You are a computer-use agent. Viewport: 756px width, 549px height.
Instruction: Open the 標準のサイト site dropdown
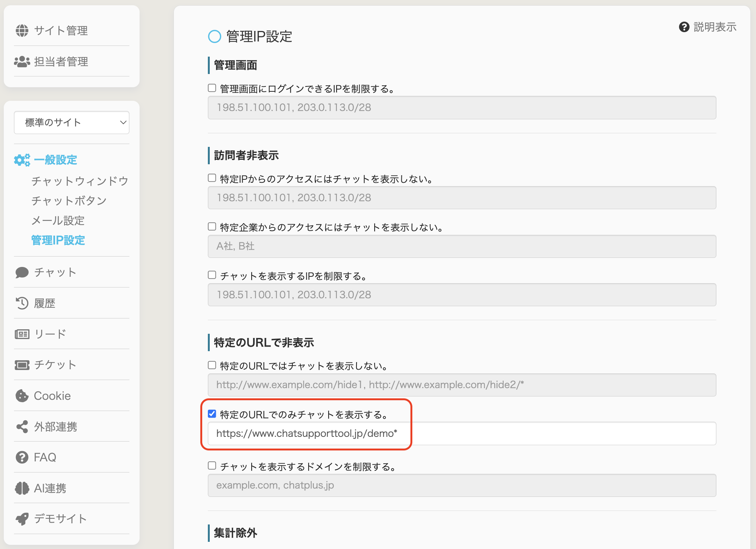[x=72, y=122]
